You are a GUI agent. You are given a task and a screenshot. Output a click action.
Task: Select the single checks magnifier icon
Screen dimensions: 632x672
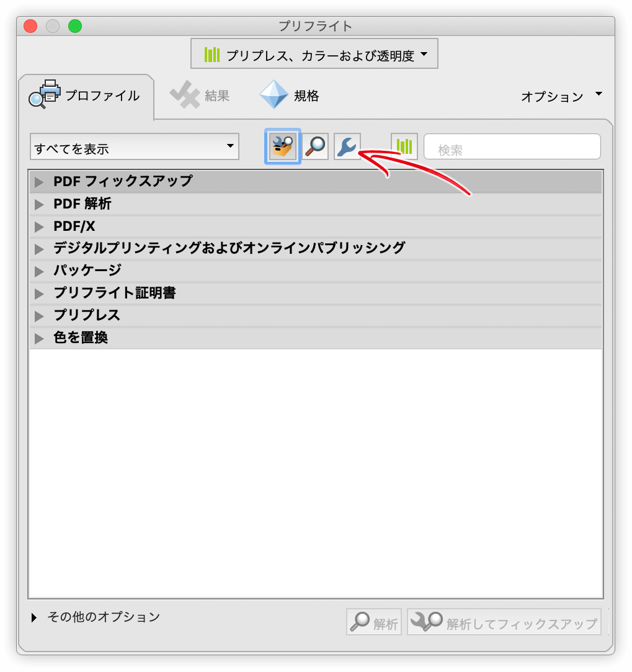[315, 146]
